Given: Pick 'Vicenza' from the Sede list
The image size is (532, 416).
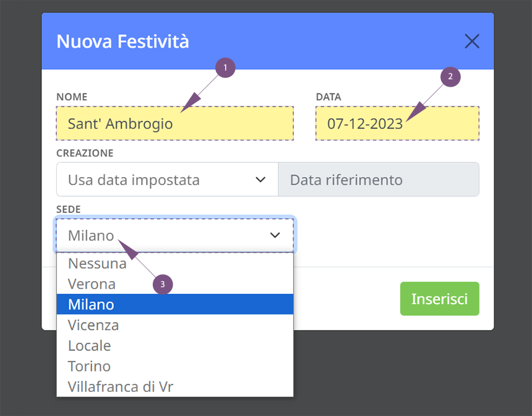Looking at the screenshot, I should point(174,325).
